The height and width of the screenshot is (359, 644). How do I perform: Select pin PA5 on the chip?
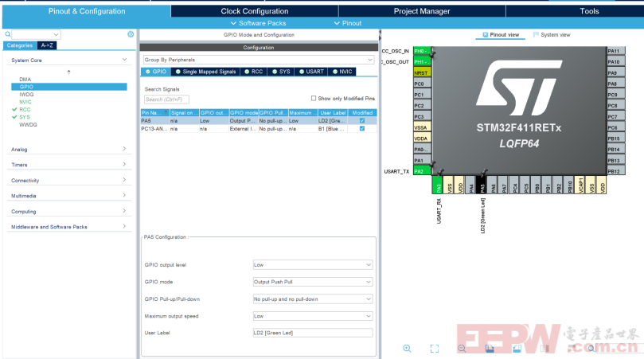(x=482, y=185)
